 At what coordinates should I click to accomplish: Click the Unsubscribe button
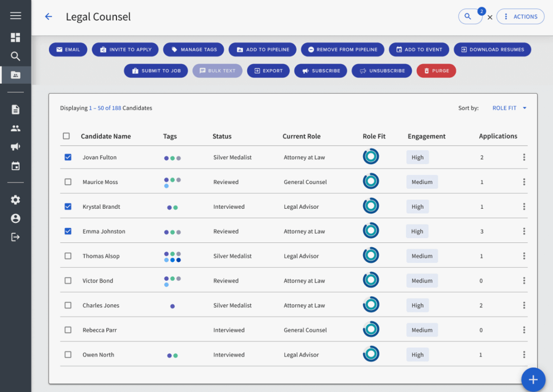(382, 70)
